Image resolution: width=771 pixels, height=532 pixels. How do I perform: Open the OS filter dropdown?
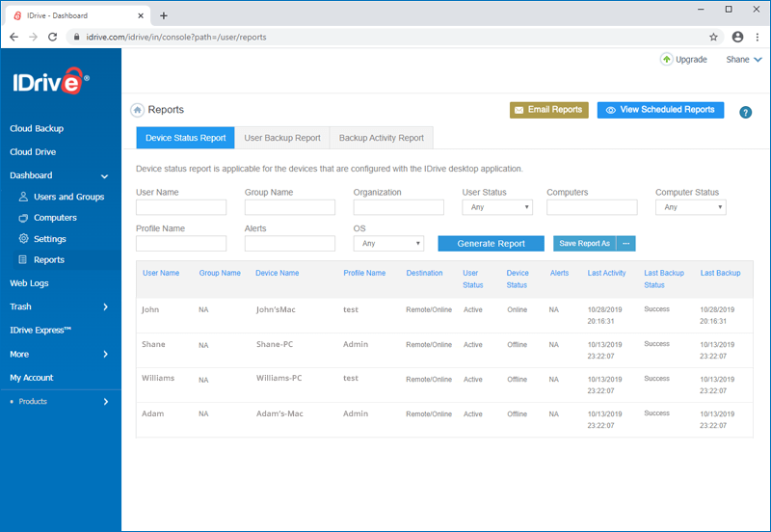tap(388, 244)
